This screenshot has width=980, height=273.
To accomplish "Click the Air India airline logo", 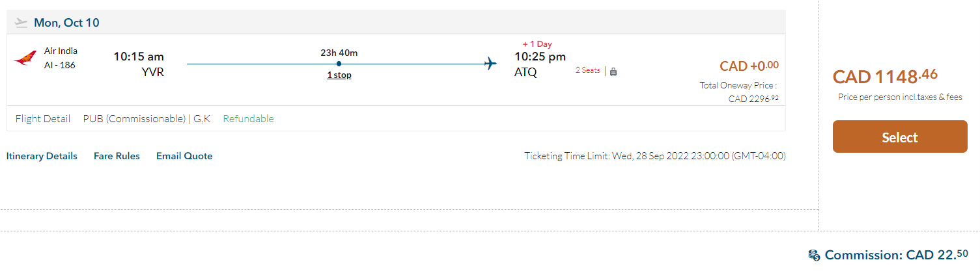I will [x=25, y=58].
